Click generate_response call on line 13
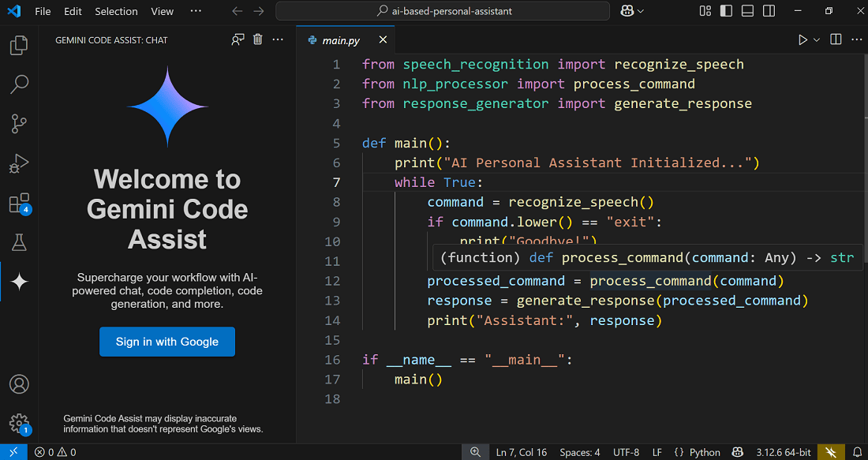Viewport: 868px width, 460px height. 586,301
